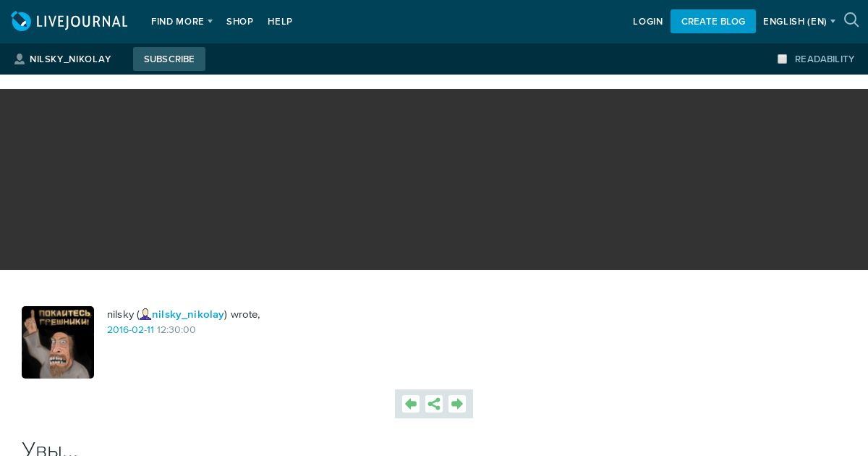The height and width of the screenshot is (456, 868).
Task: Open the search magnifier icon
Action: [851, 20]
